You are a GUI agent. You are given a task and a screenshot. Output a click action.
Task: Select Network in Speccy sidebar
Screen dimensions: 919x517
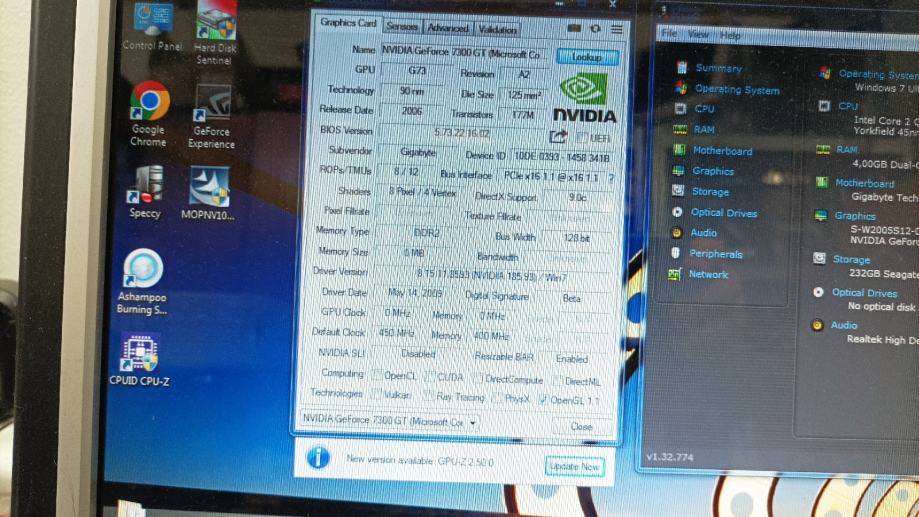coord(699,274)
